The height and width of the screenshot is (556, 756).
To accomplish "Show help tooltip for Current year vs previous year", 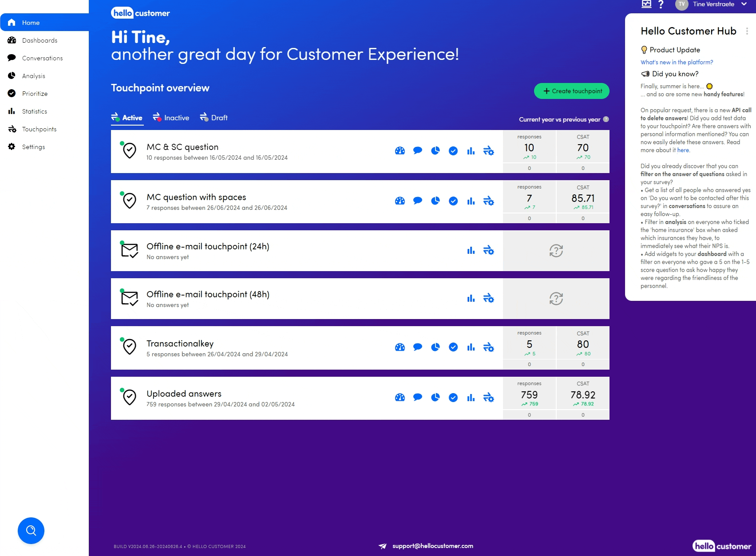I will [x=606, y=119].
